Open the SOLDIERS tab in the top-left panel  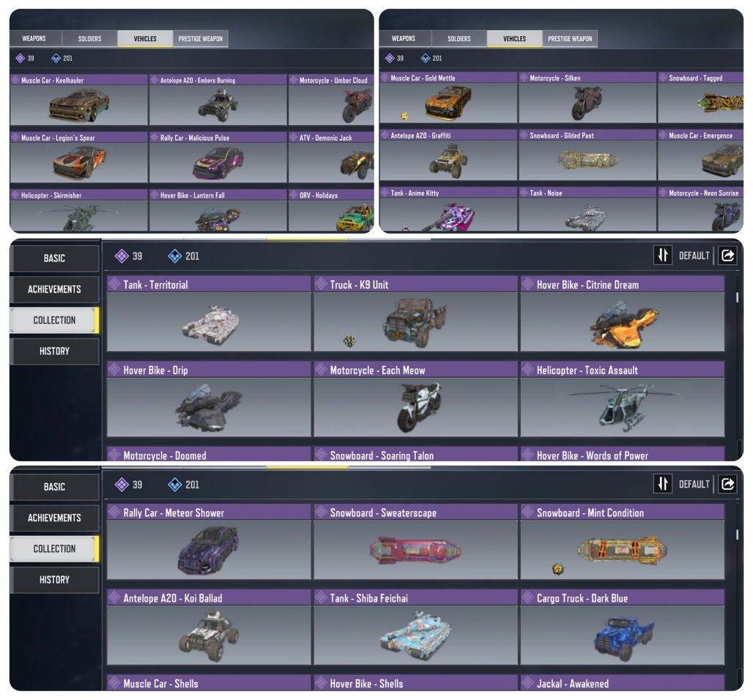(x=90, y=38)
